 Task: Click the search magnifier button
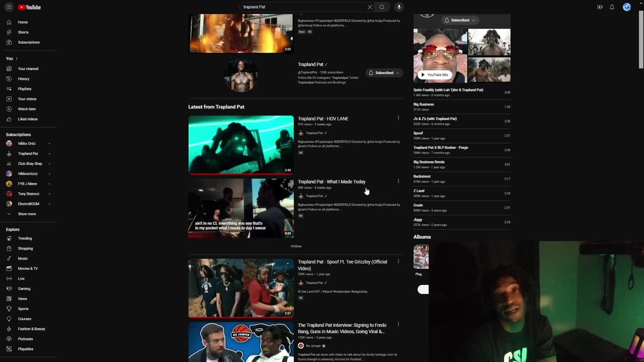pyautogui.click(x=382, y=7)
